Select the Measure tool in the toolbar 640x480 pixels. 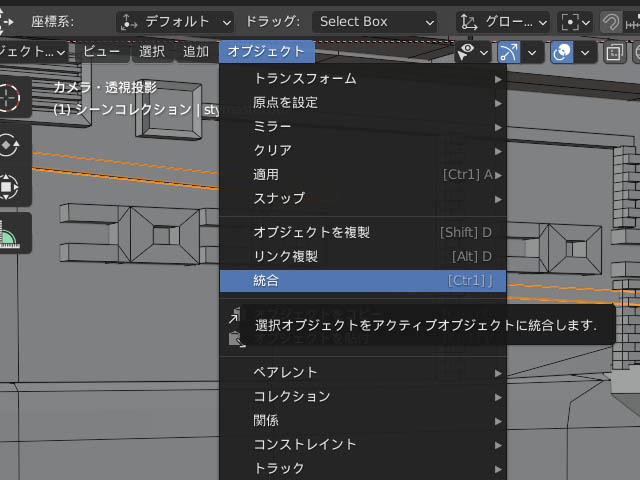click(9, 233)
